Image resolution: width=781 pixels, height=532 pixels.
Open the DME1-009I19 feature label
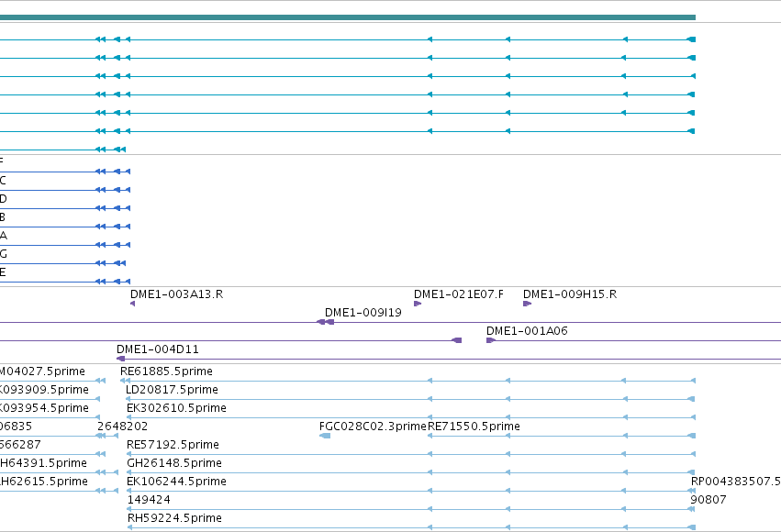[363, 313]
